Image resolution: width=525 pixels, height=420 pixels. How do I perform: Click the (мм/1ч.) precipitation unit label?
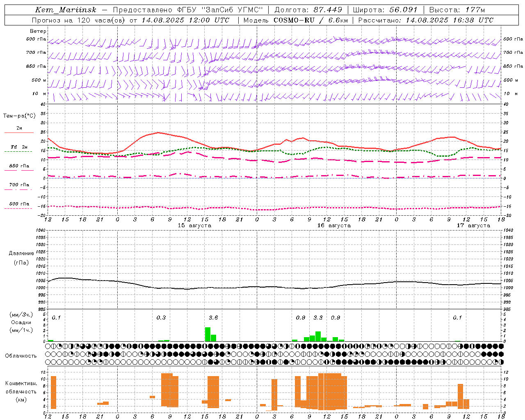(x=21, y=330)
